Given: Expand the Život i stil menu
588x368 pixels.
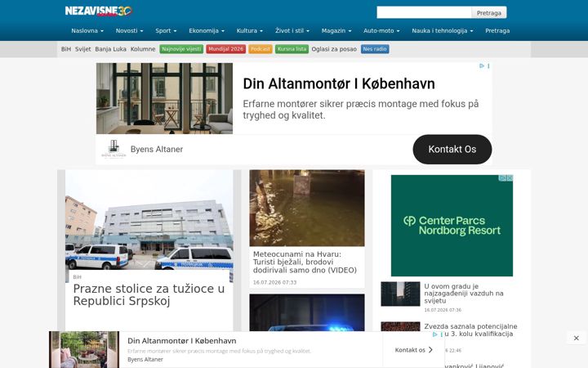Looking at the screenshot, I should click(x=292, y=31).
